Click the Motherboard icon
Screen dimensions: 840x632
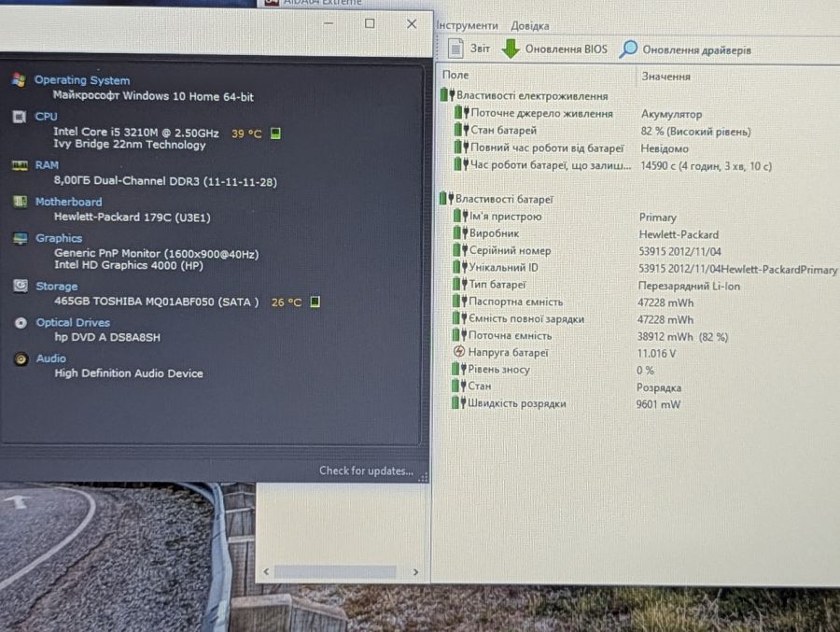point(21,202)
